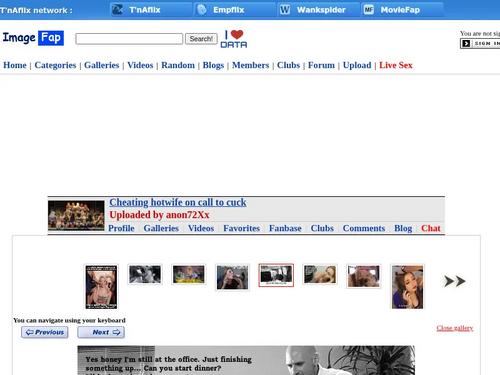Select the red-bordered current thumbnail
The image size is (500, 375).
pos(276,275)
